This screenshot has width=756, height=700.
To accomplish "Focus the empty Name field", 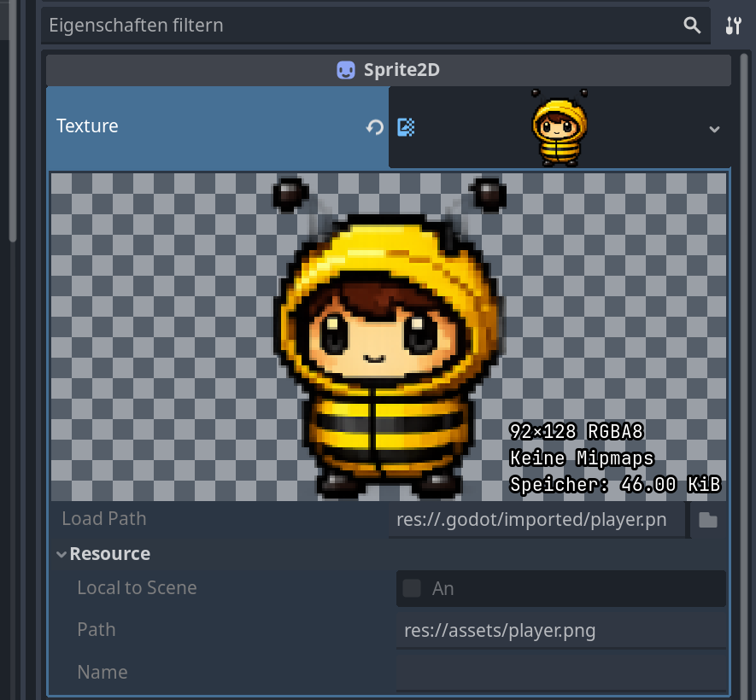I will 560,673.
